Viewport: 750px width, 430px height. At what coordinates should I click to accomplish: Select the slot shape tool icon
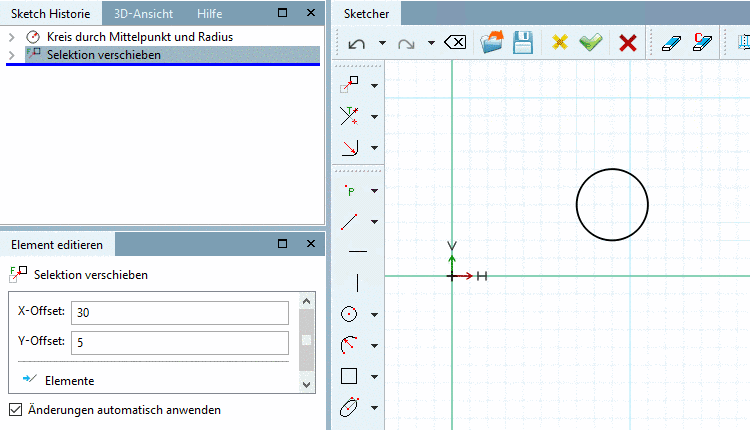click(349, 407)
